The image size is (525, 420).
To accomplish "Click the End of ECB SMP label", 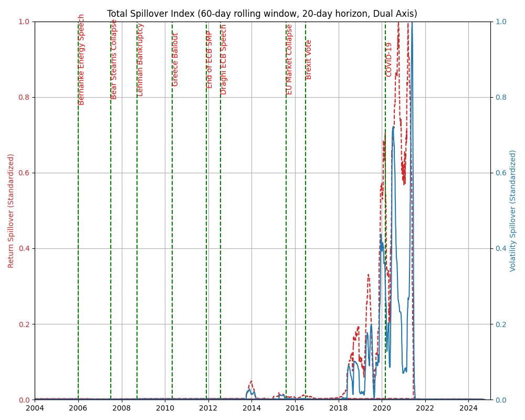I will [210, 59].
